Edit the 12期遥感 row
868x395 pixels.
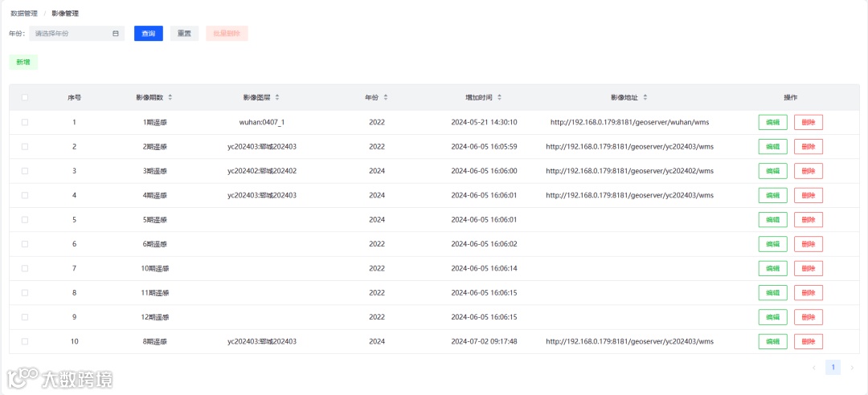(x=773, y=317)
